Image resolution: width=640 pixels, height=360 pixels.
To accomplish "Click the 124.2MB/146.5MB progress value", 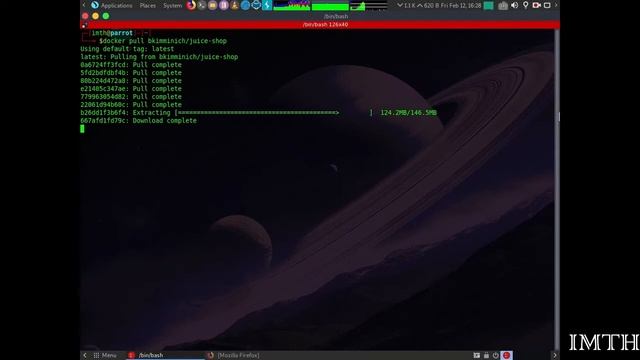I will (x=408, y=113).
